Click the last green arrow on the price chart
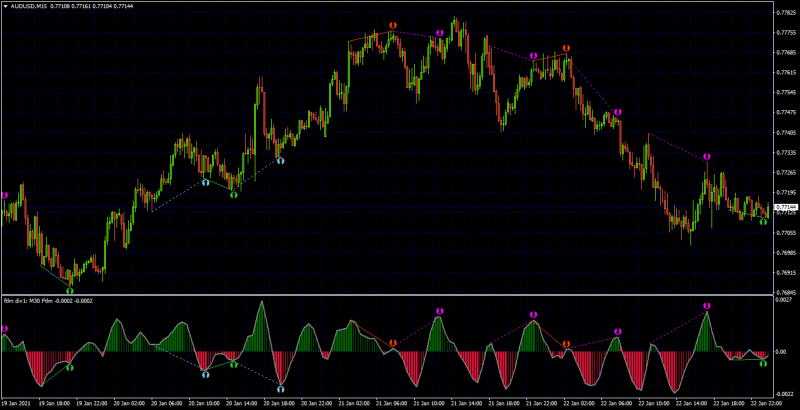Image resolution: width=800 pixels, height=410 pixels. click(763, 222)
